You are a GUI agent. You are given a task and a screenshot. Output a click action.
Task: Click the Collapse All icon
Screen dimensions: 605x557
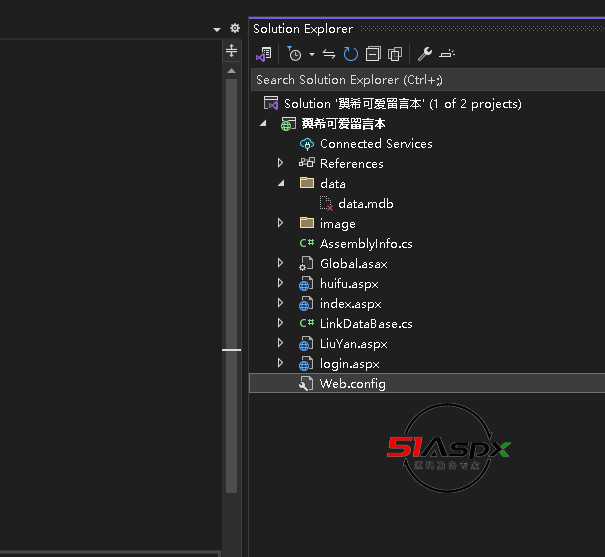(373, 54)
